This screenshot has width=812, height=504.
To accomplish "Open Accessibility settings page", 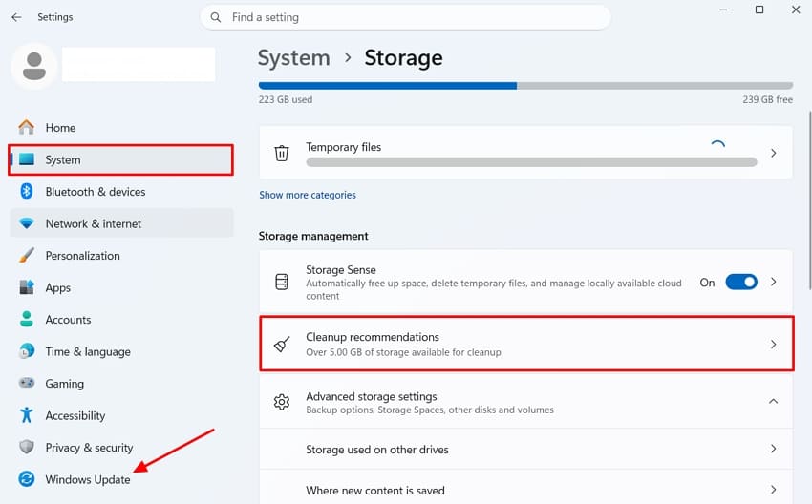I will click(x=121, y=415).
